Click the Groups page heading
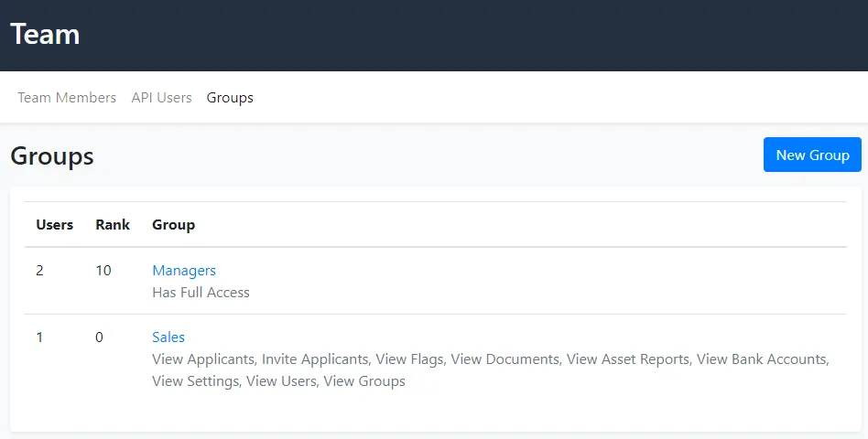 [52, 156]
